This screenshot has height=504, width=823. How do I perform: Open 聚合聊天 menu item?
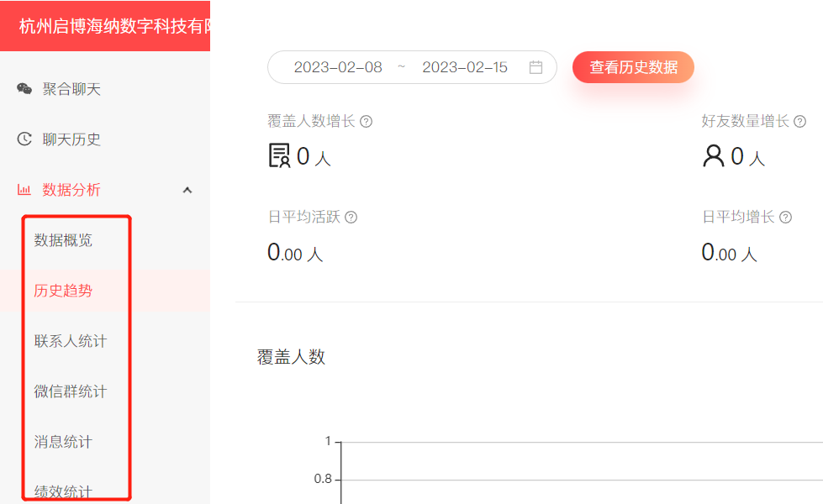(x=71, y=89)
